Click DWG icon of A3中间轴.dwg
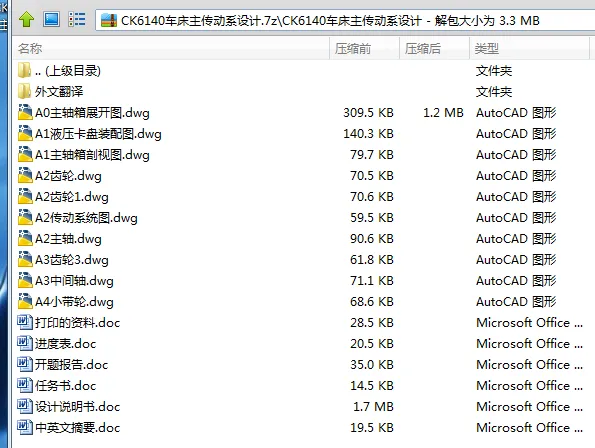 [x=25, y=280]
